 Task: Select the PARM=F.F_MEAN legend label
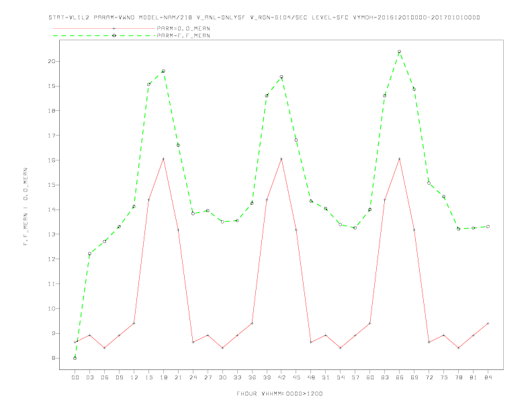(183, 36)
